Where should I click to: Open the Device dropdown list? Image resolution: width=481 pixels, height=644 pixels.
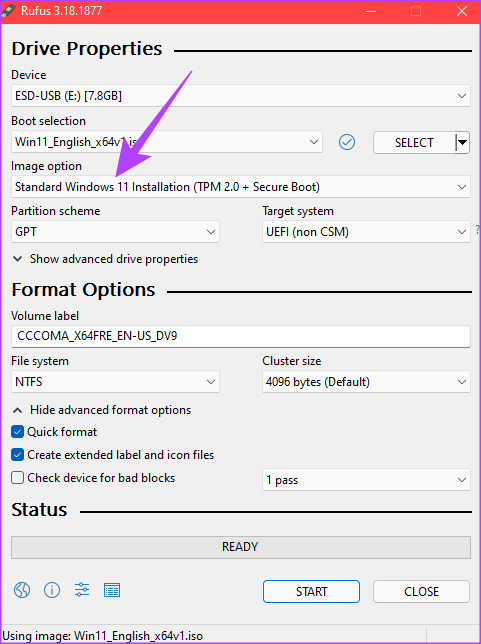[241, 96]
